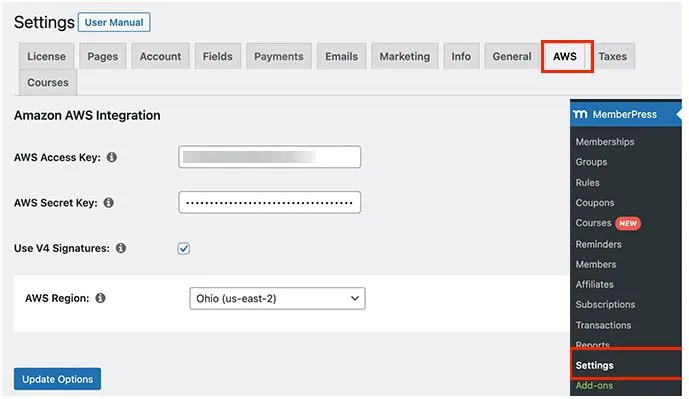
Task: Switch to the Fields tab
Action: pos(218,56)
